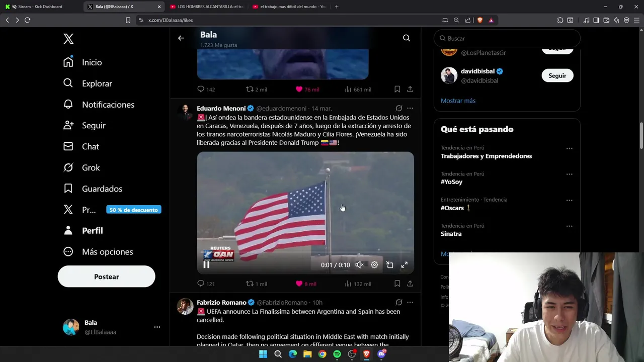Focus the Buscar search field
The width and height of the screenshot is (644, 362).
coord(507,38)
